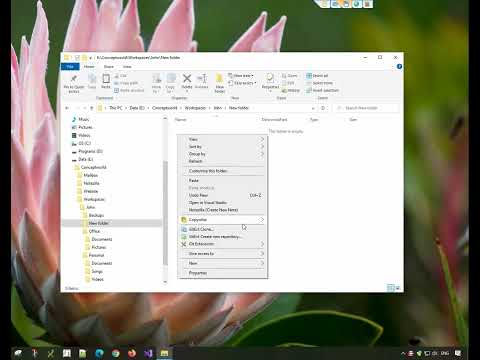This screenshot has width=480, height=360.
Task: Expand the View submenu in context menu
Action: tap(222, 139)
